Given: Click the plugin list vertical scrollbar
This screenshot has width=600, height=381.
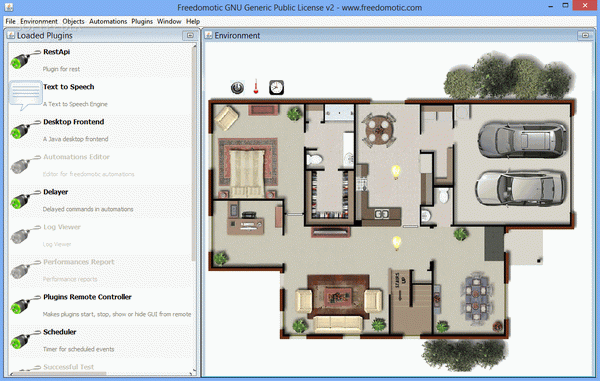Looking at the screenshot, I should (194, 153).
